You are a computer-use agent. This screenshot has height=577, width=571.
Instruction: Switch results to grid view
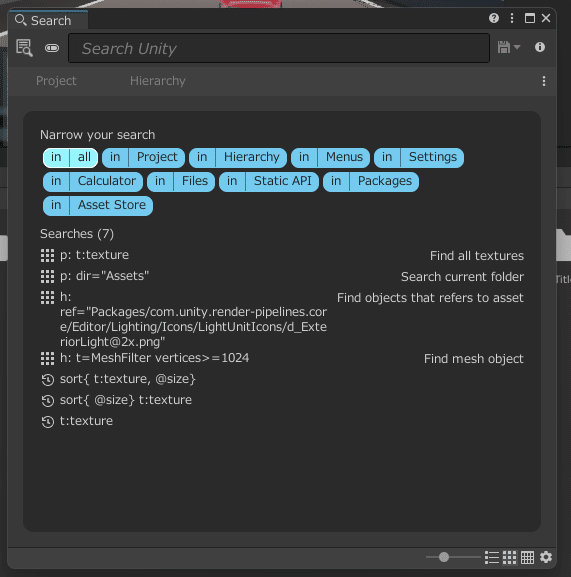(x=510, y=557)
